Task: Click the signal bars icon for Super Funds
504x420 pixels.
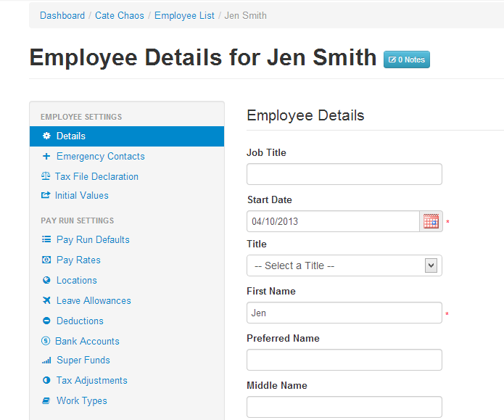Action: 46,361
